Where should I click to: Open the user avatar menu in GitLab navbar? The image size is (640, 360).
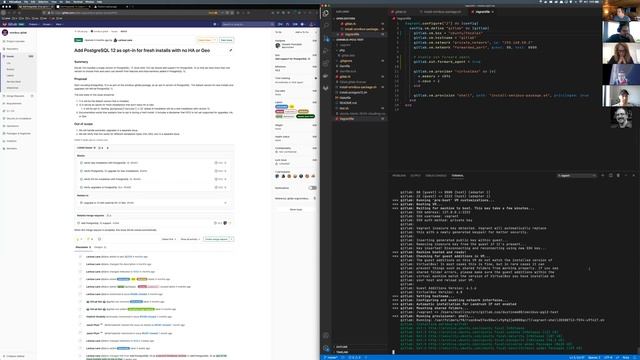[311, 24]
